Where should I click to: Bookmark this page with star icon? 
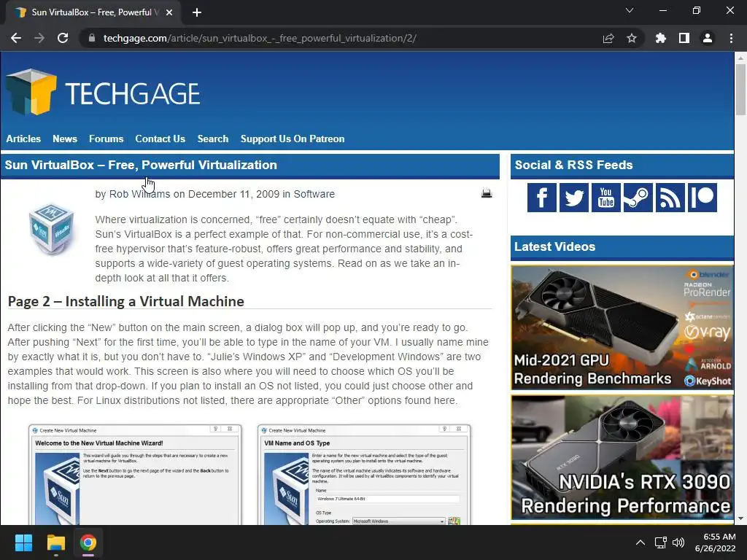point(632,38)
